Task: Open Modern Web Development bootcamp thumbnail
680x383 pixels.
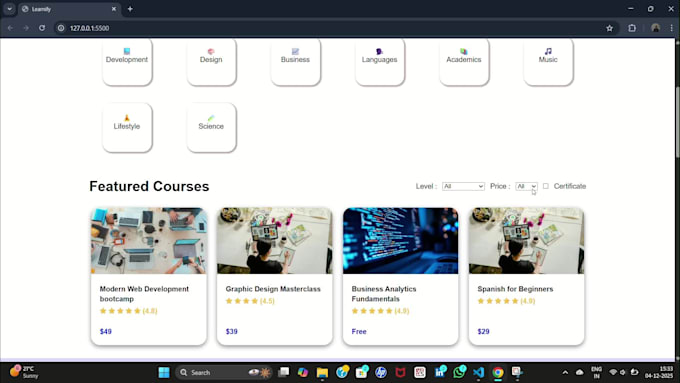Action: 149,241
